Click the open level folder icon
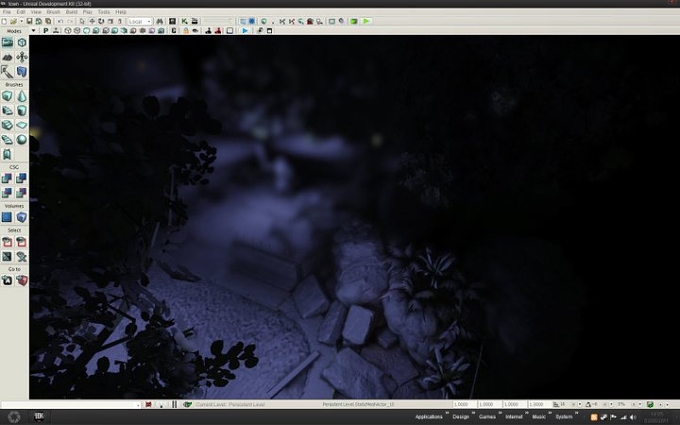680x425 pixels. (13, 21)
